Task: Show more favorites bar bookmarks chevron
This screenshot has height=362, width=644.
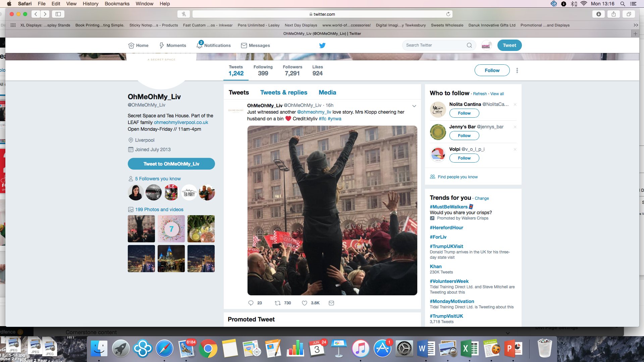Action: (x=636, y=25)
